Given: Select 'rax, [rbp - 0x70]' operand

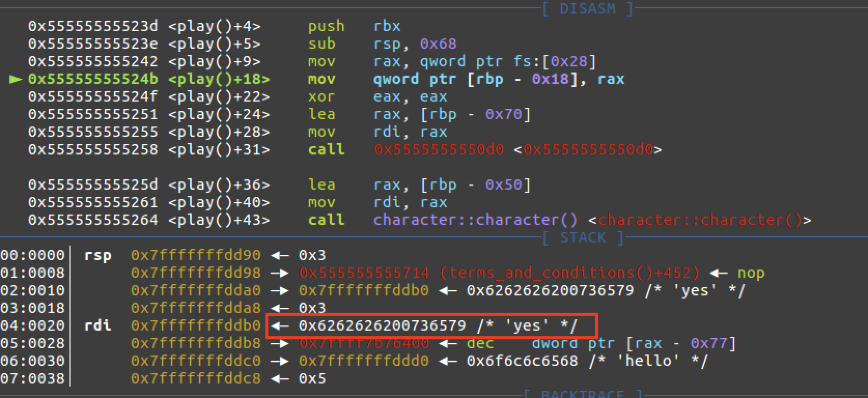Looking at the screenshot, I should [x=452, y=114].
